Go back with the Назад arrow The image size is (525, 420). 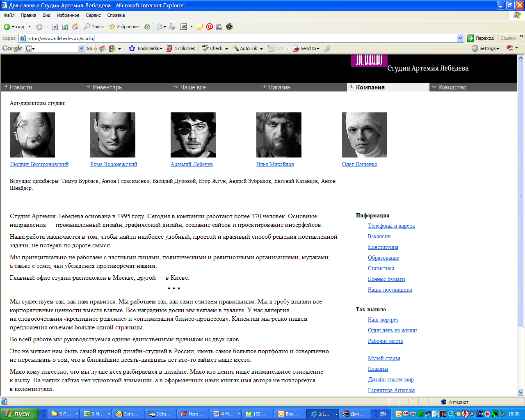click(x=14, y=27)
